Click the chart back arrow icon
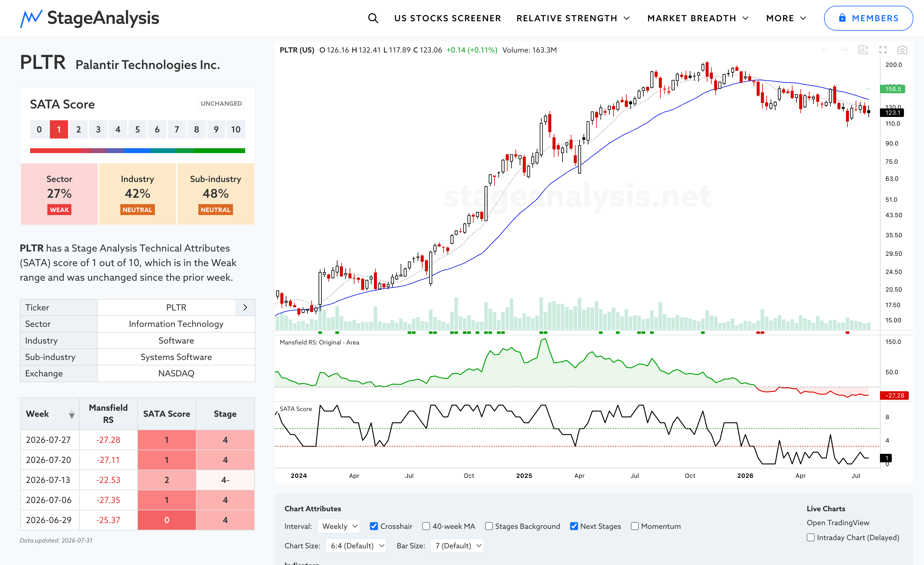Image resolution: width=924 pixels, height=565 pixels. coord(825,50)
